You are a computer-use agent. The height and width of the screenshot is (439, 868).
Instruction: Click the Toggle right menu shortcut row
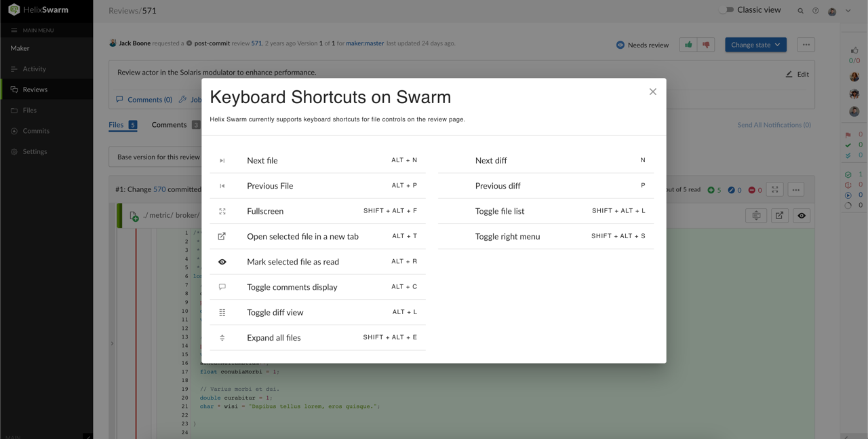tap(546, 236)
